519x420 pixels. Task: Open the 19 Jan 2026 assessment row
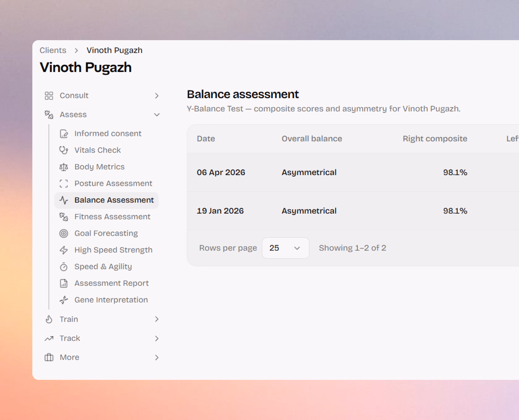pos(353,211)
